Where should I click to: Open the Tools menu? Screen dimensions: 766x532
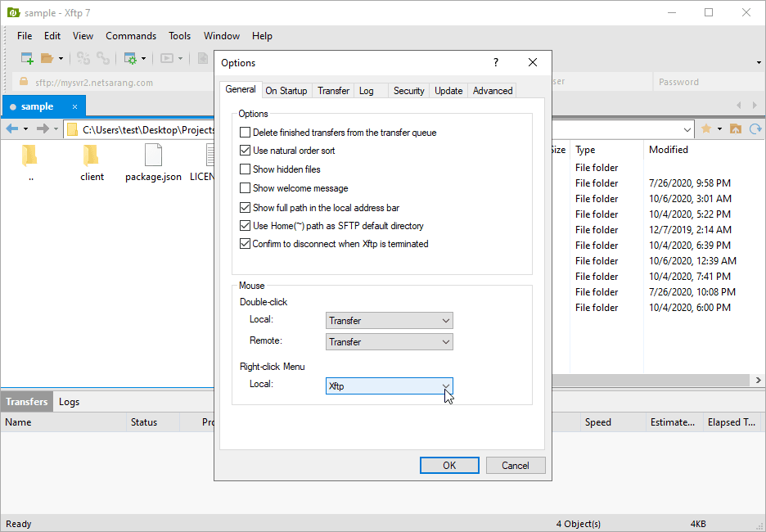pyautogui.click(x=180, y=36)
